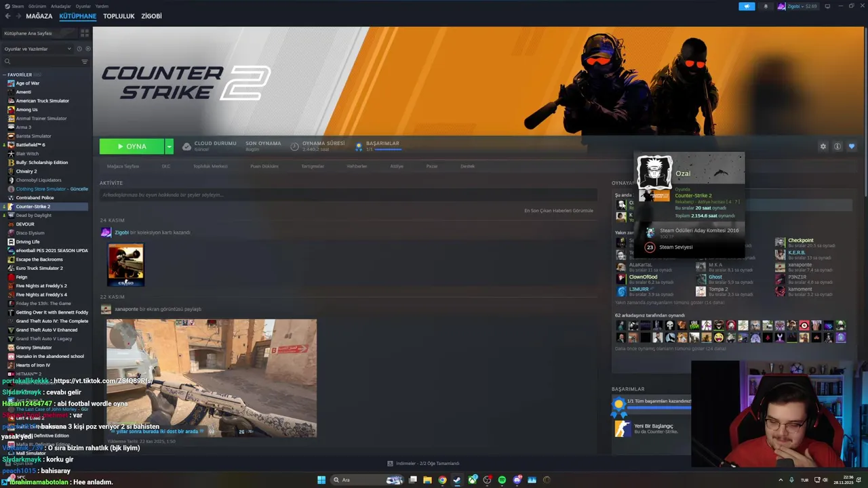This screenshot has height=488, width=868.
Task: Toggle favorite heart icon for Counter-Strike 2
Action: tap(852, 146)
